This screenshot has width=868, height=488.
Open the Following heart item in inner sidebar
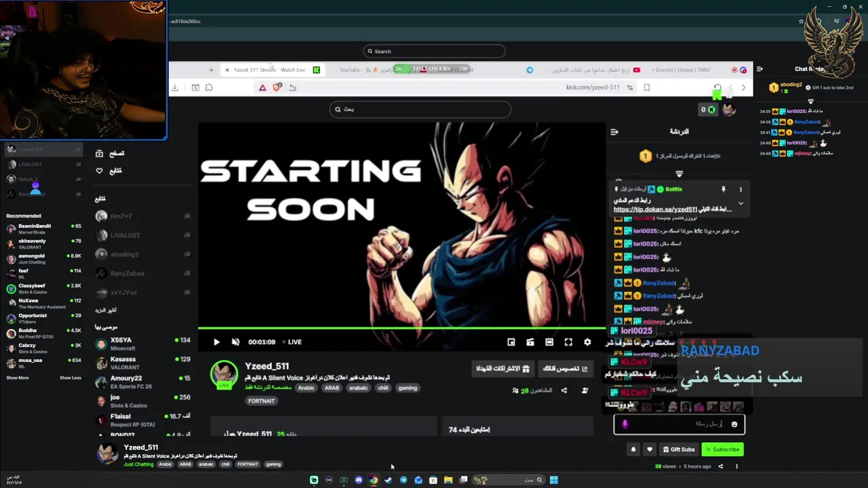pos(108,171)
